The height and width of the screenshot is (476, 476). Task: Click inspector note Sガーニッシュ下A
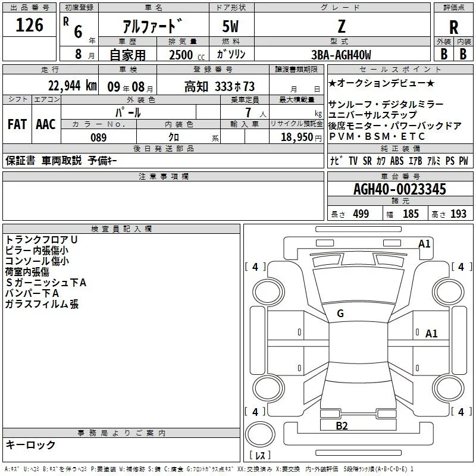[46, 282]
